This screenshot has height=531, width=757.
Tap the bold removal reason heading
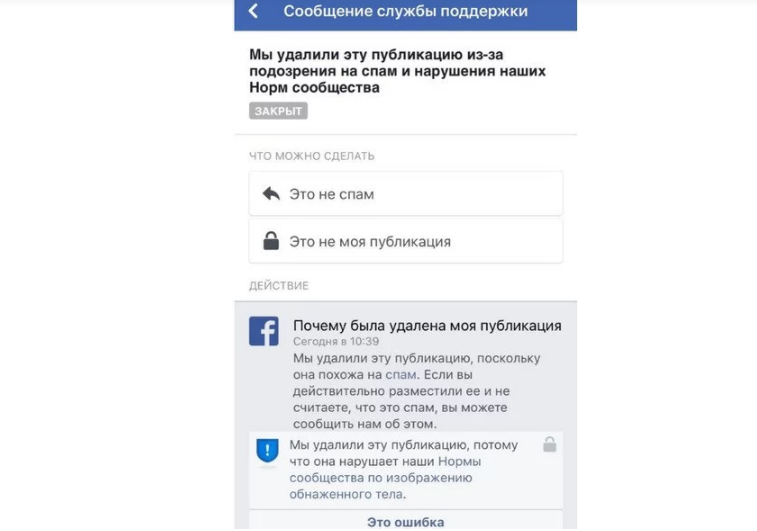pyautogui.click(x=397, y=71)
